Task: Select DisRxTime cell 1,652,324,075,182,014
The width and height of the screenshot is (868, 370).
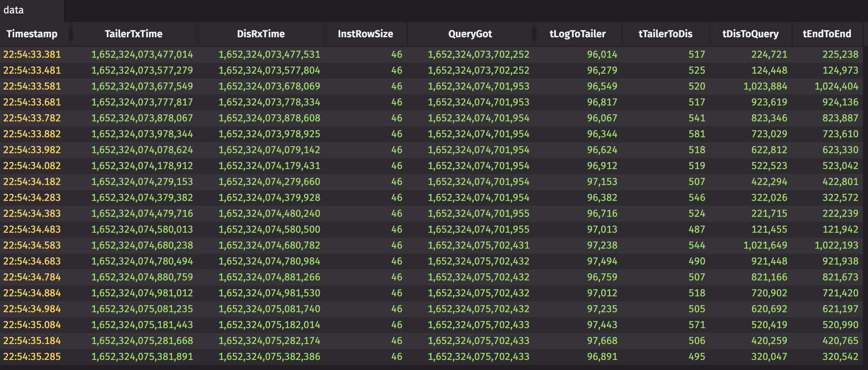Action: pyautogui.click(x=269, y=325)
